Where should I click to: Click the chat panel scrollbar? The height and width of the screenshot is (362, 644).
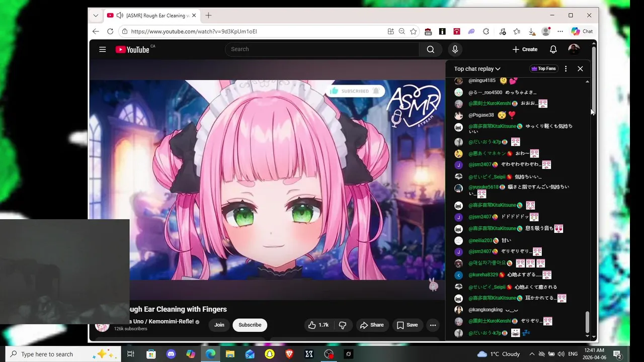[587, 322]
